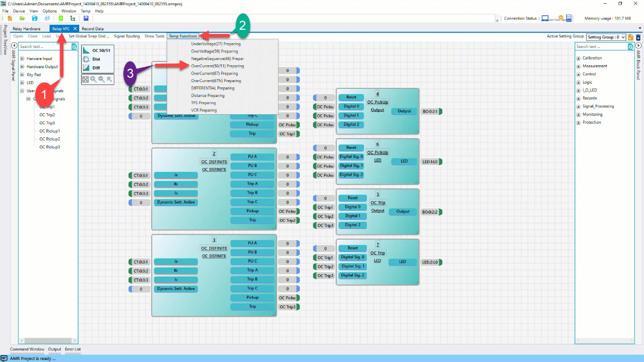Click Set Global Snap Grid button
644x362 pixels.
89,36
